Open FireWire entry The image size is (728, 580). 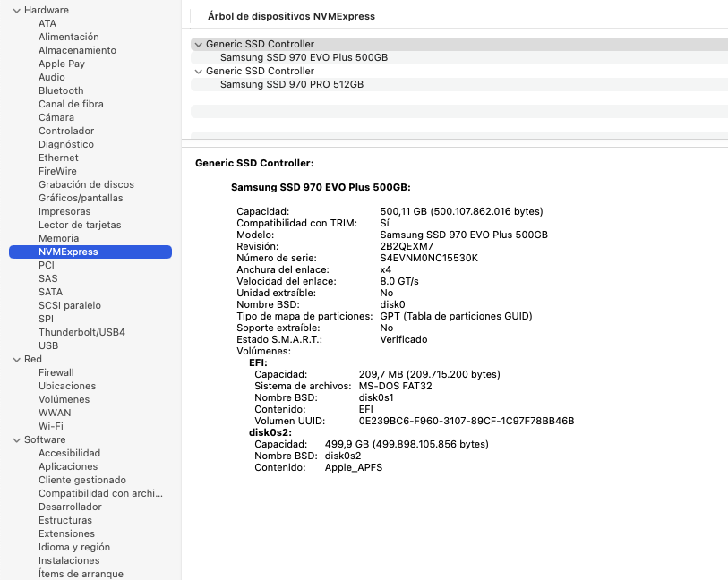[57, 172]
